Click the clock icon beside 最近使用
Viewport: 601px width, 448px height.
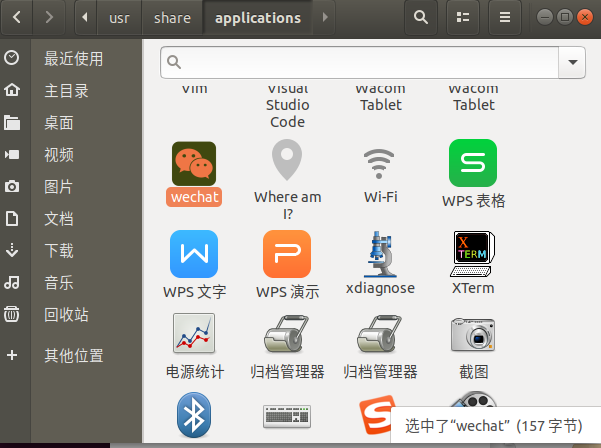point(11,58)
